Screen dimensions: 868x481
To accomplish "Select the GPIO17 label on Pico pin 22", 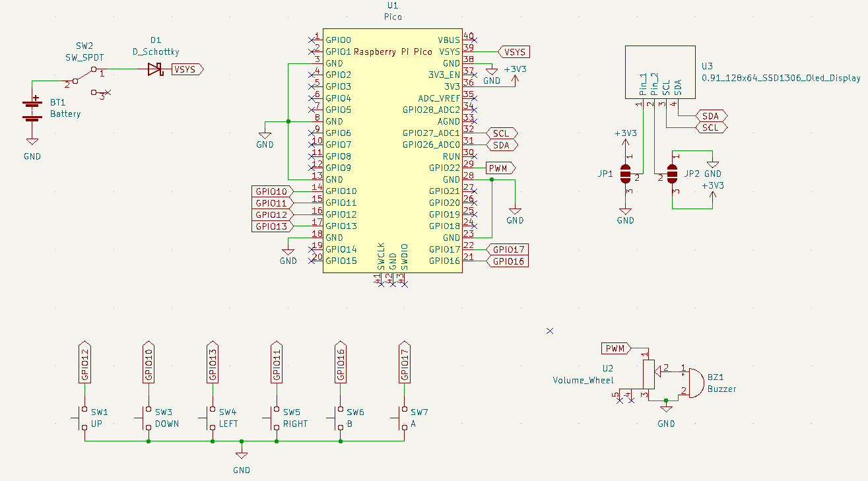I will pos(508,249).
